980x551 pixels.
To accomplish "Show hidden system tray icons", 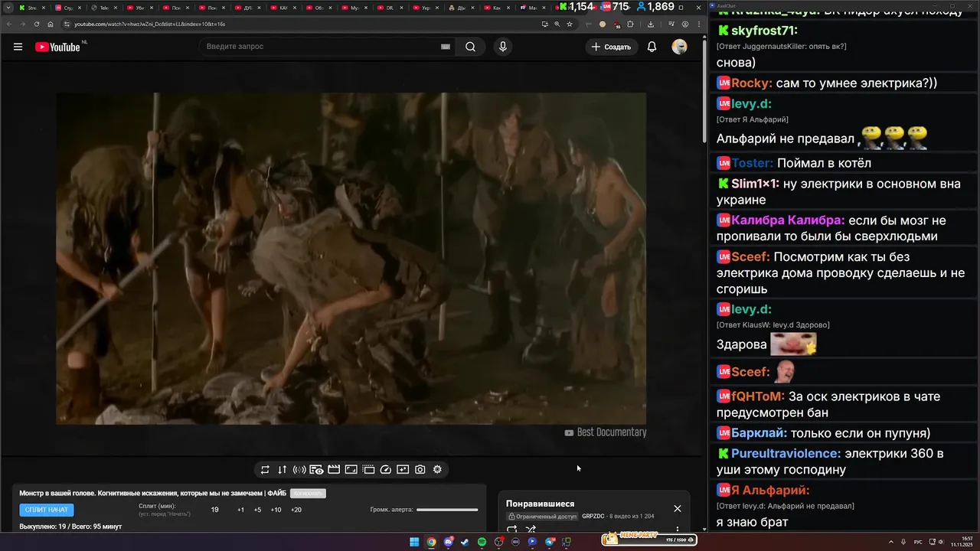I will click(890, 542).
